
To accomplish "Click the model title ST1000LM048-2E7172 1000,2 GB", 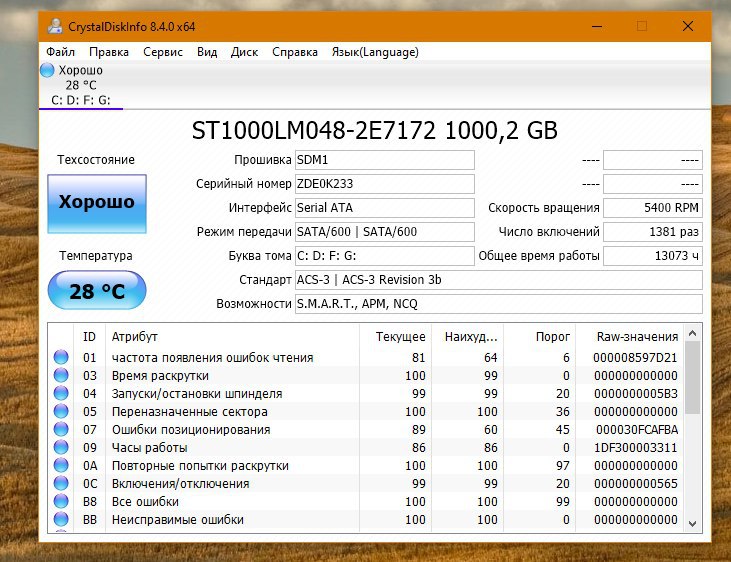I will coord(375,131).
